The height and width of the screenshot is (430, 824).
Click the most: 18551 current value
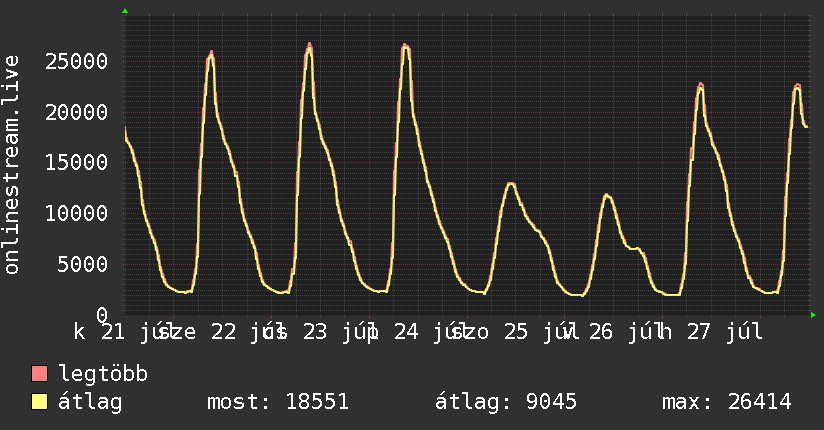(x=278, y=402)
